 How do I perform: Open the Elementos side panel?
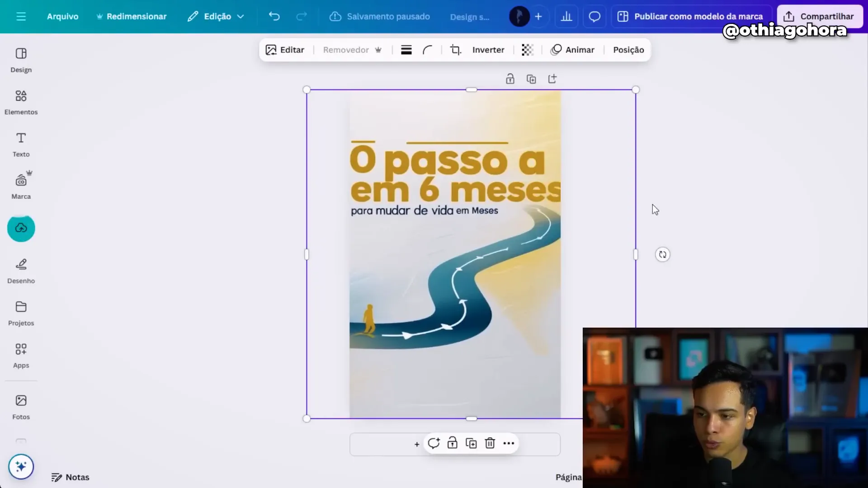coord(21,103)
